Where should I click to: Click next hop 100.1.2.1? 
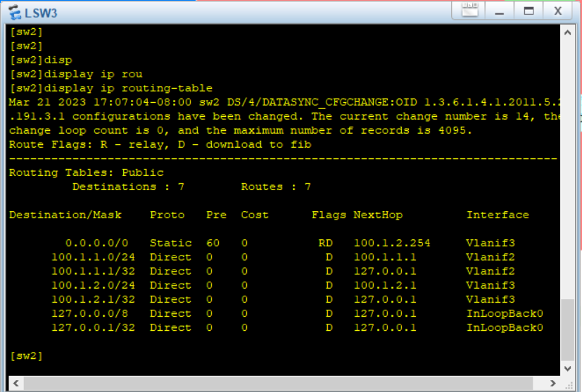pyautogui.click(x=385, y=286)
